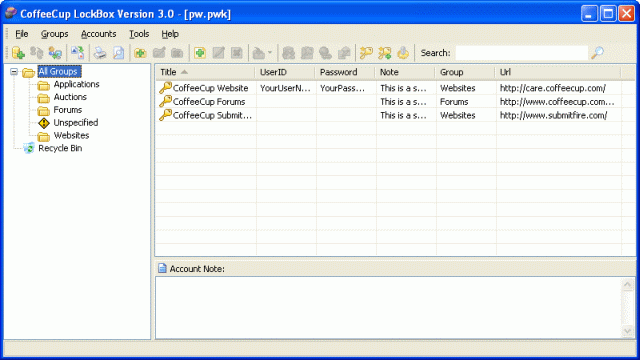Click key icon of CoffeeCup Website row
The image size is (640, 360).
click(165, 88)
